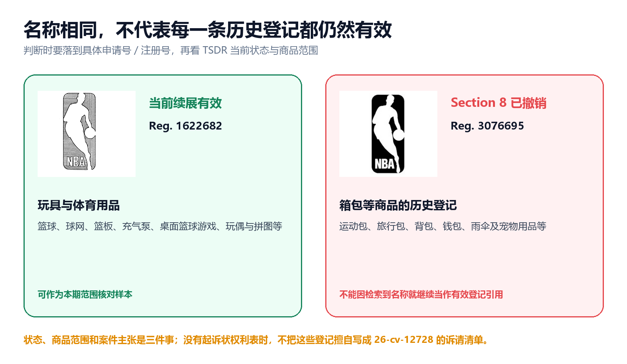Click the green status text 当前续展有效
The height and width of the screenshot is (364, 627).
185,103
